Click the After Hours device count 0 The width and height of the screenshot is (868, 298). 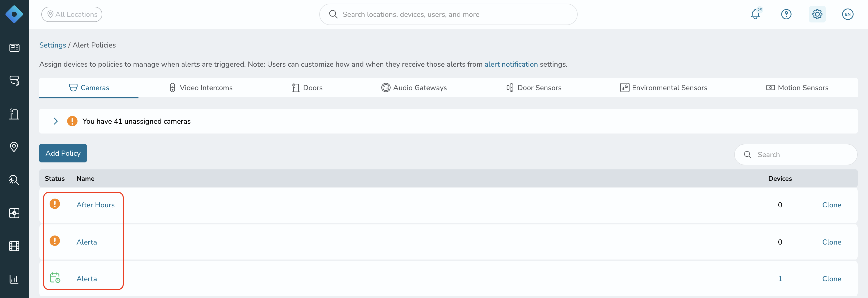(x=780, y=205)
